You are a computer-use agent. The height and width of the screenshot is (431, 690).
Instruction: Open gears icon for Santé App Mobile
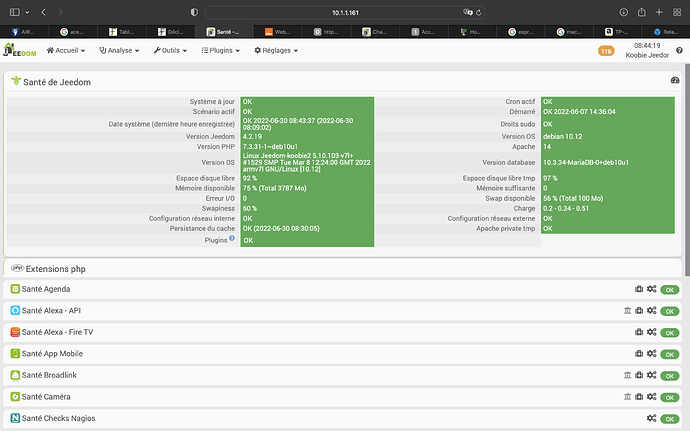pyautogui.click(x=652, y=354)
